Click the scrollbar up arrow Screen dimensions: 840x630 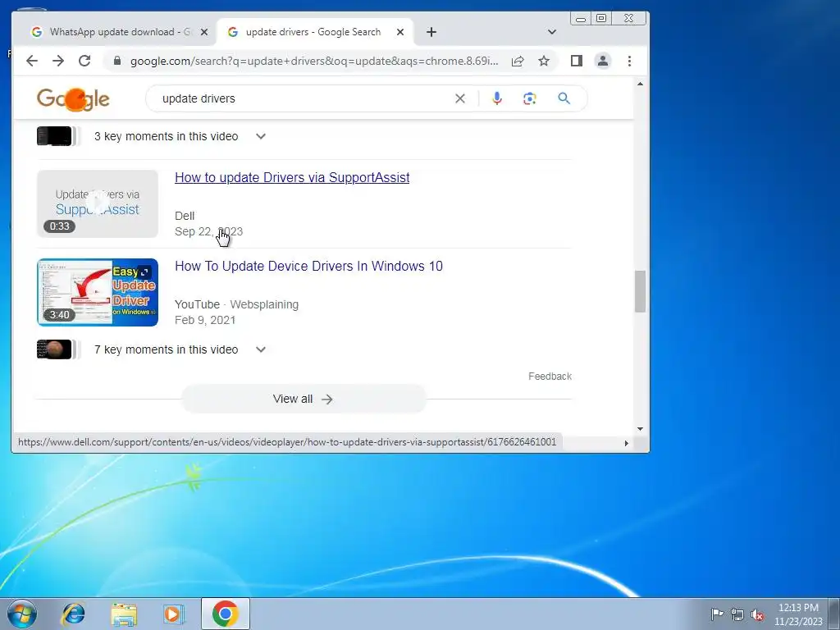click(x=640, y=84)
